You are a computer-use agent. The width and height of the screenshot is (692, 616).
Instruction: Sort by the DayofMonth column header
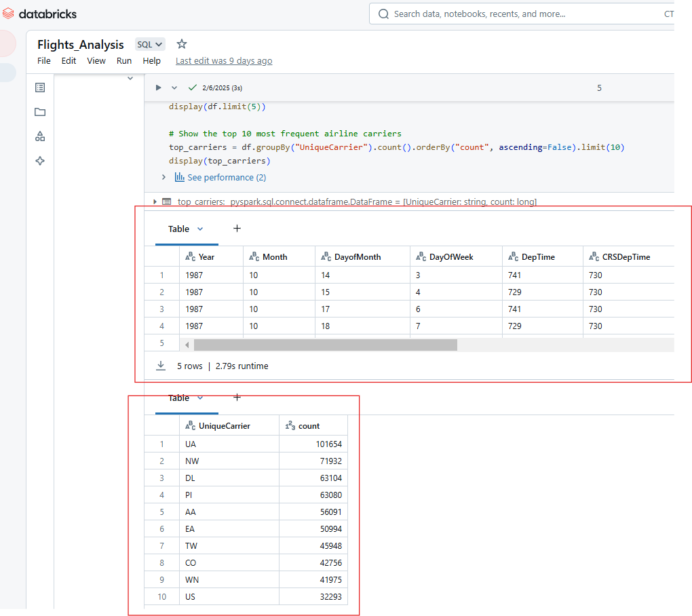click(362, 257)
